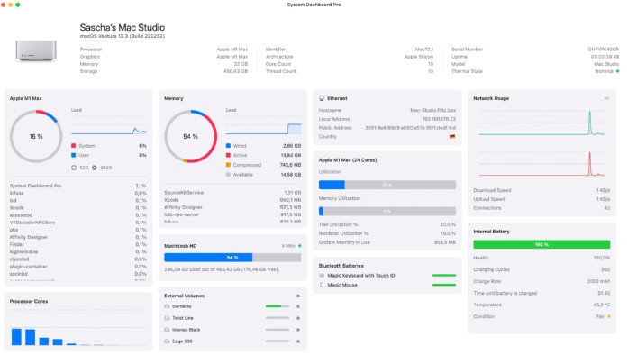Click the Magic Keyboard icon
Image resolution: width=628 pixels, height=364 pixels.
(322, 276)
